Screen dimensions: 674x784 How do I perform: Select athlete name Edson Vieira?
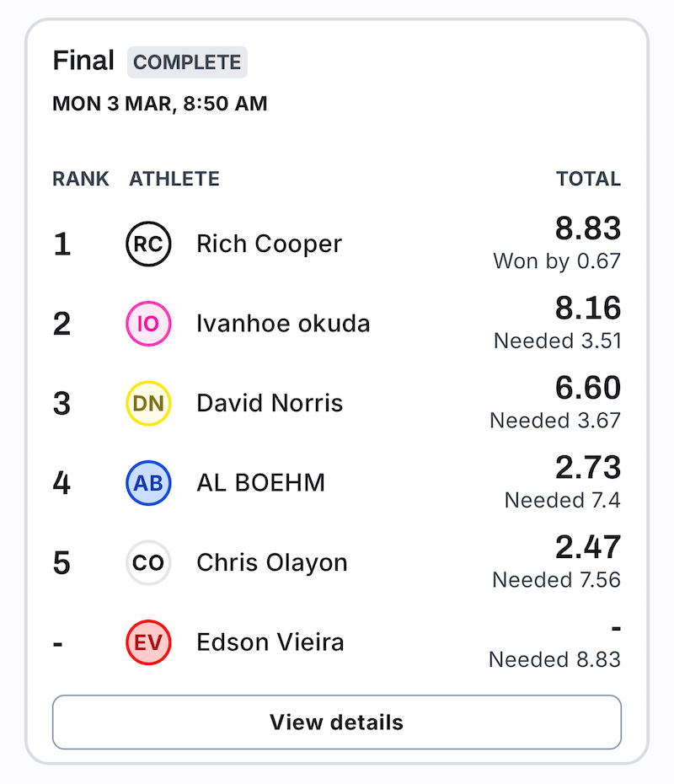pyautogui.click(x=270, y=642)
